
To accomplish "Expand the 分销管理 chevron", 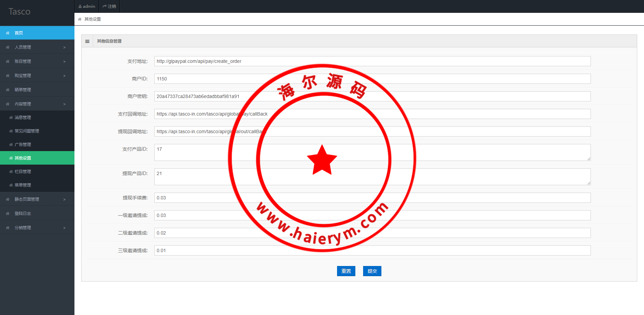I will click(x=64, y=228).
